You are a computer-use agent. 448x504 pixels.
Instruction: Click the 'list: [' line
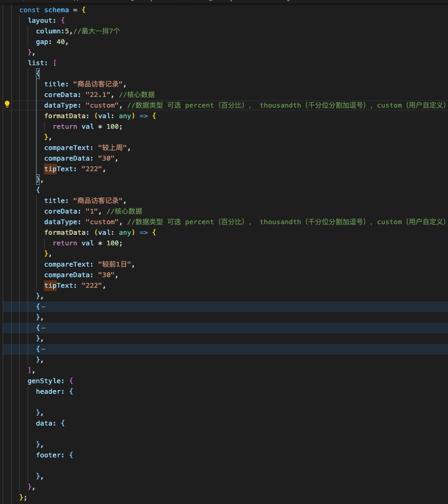pos(42,63)
